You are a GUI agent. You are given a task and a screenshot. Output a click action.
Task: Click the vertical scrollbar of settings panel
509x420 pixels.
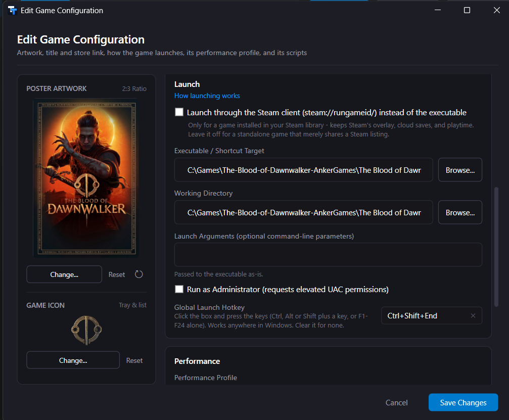point(496,247)
